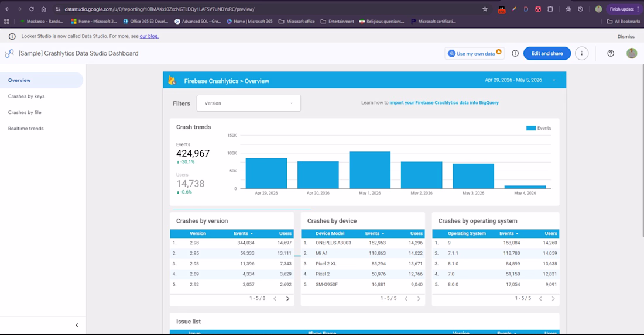Open the help question mark icon

point(611,53)
